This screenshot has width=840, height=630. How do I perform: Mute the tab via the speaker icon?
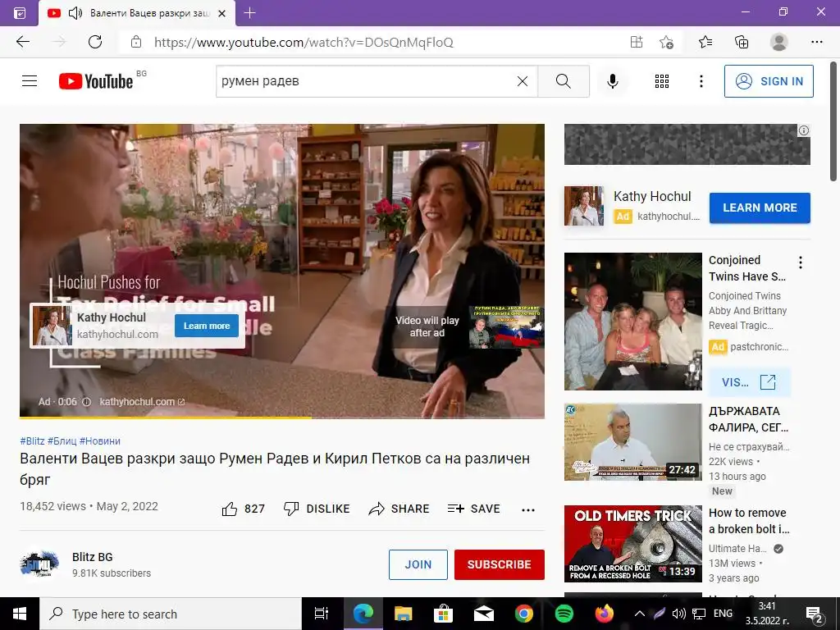click(75, 13)
